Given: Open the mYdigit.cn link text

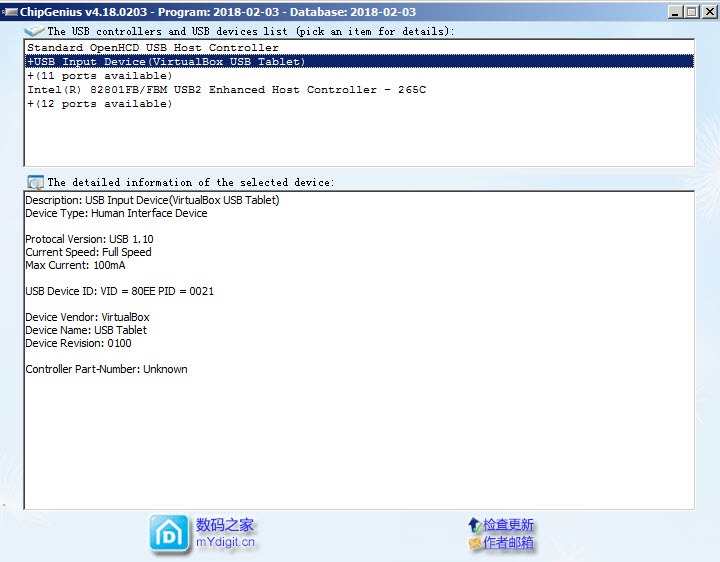Looking at the screenshot, I should (225, 542).
